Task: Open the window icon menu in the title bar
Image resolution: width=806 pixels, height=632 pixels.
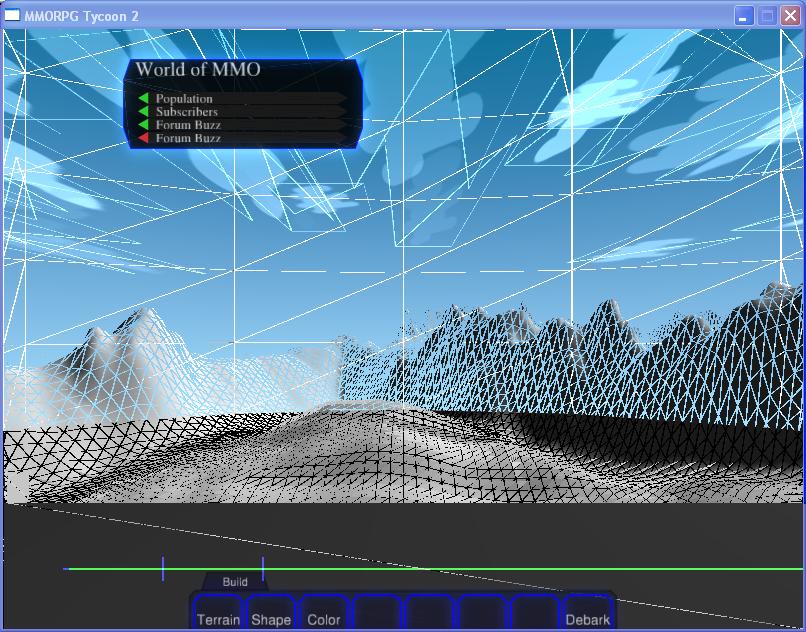Action: [11, 15]
